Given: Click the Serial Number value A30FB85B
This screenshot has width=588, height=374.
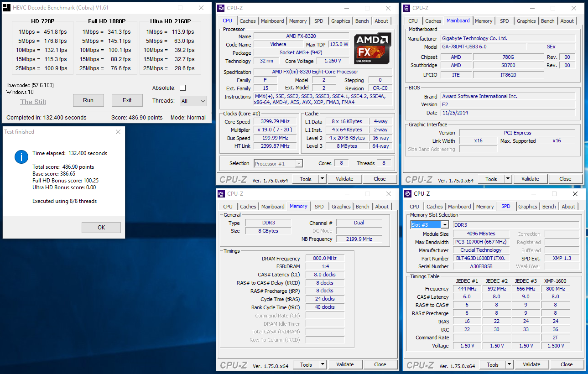Looking at the screenshot, I should click(x=480, y=266).
